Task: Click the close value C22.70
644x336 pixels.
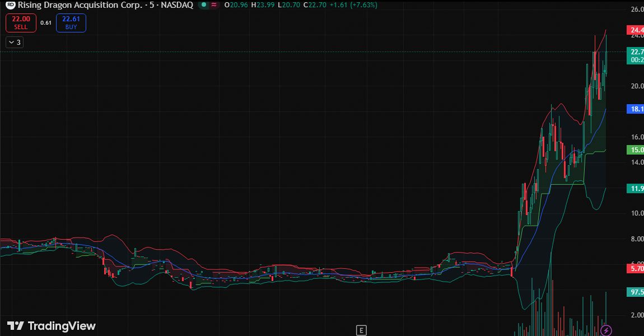Action: tap(315, 5)
